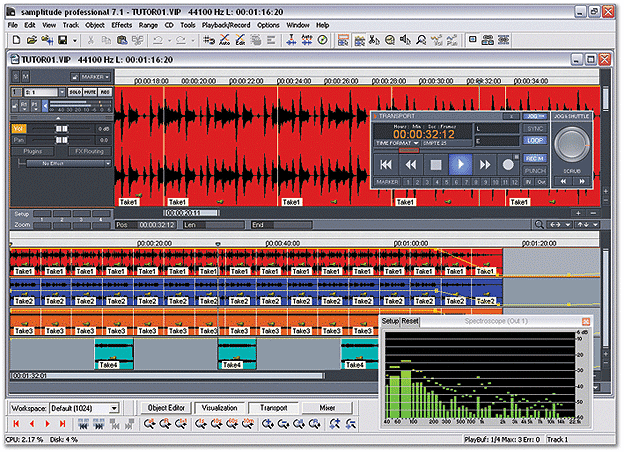Click the Object Editor button
This screenshot has width=624, height=452.
pyautogui.click(x=166, y=408)
